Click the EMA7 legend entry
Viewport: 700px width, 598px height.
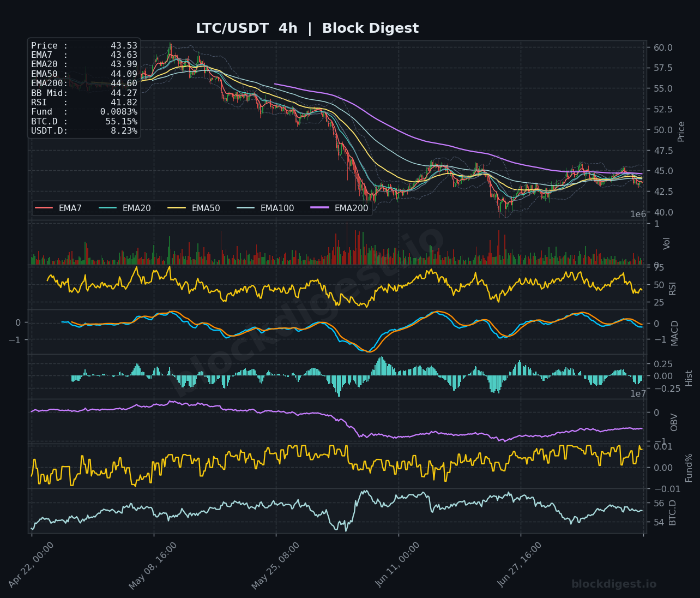(58, 208)
